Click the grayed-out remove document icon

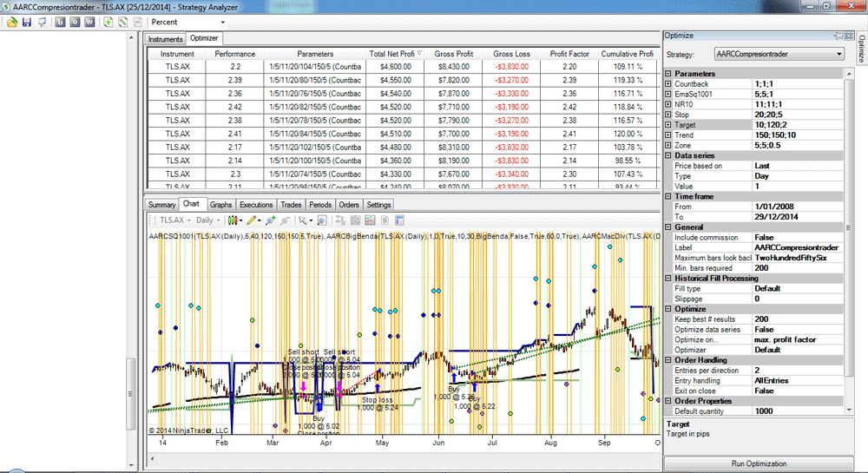pyautogui.click(x=138, y=22)
